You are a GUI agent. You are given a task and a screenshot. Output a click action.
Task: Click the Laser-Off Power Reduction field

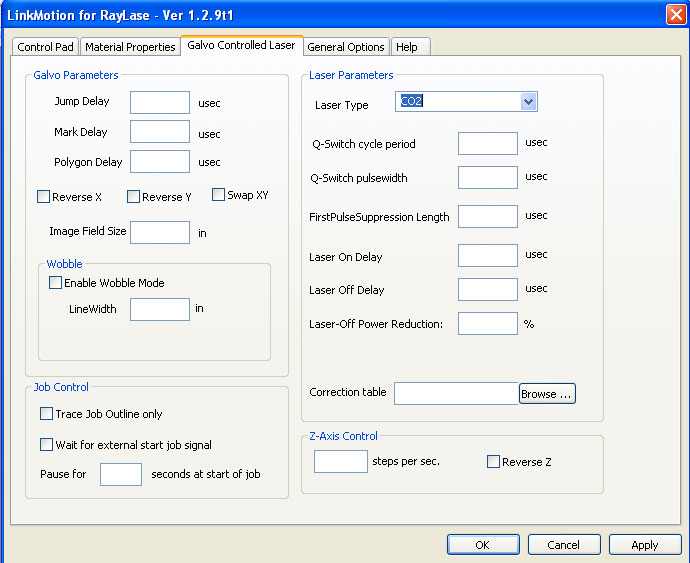coord(488,324)
